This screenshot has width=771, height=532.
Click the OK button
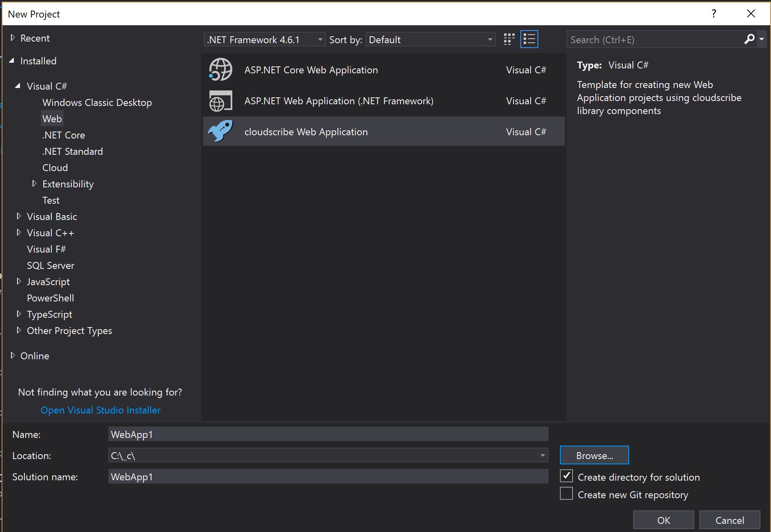(x=663, y=520)
